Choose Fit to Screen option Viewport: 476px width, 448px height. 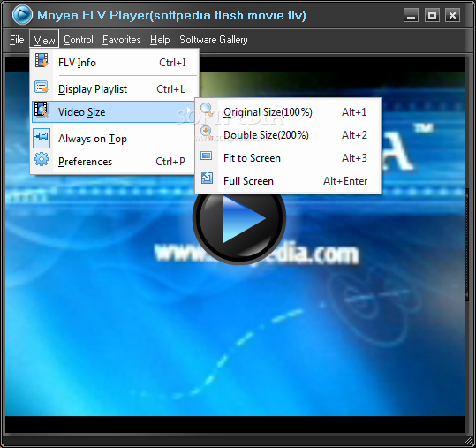(x=288, y=158)
